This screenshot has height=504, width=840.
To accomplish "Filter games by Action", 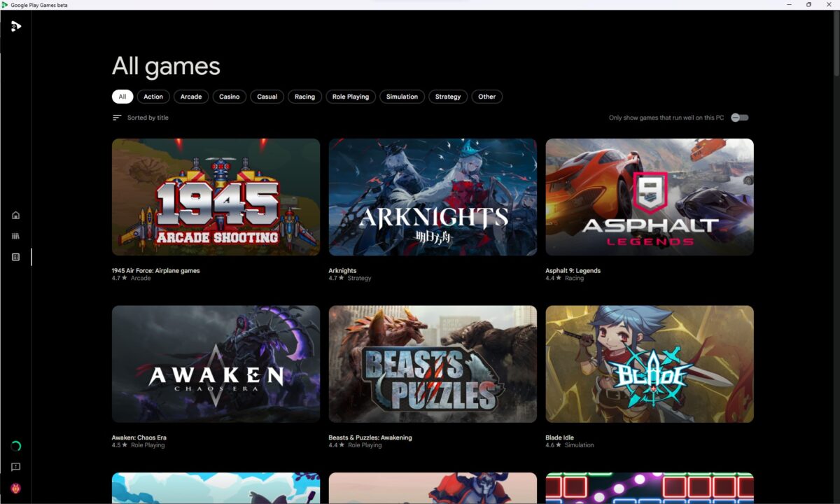I will 153,97.
